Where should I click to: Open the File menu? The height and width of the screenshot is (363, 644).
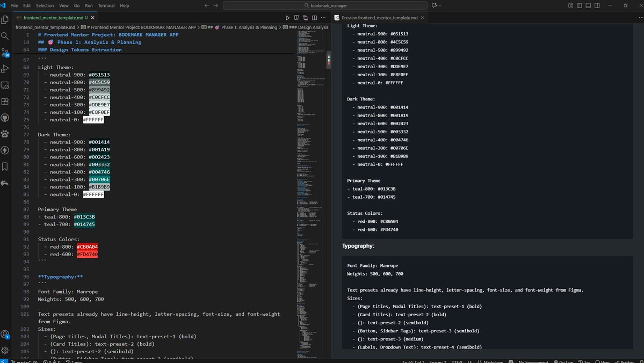pyautogui.click(x=15, y=6)
